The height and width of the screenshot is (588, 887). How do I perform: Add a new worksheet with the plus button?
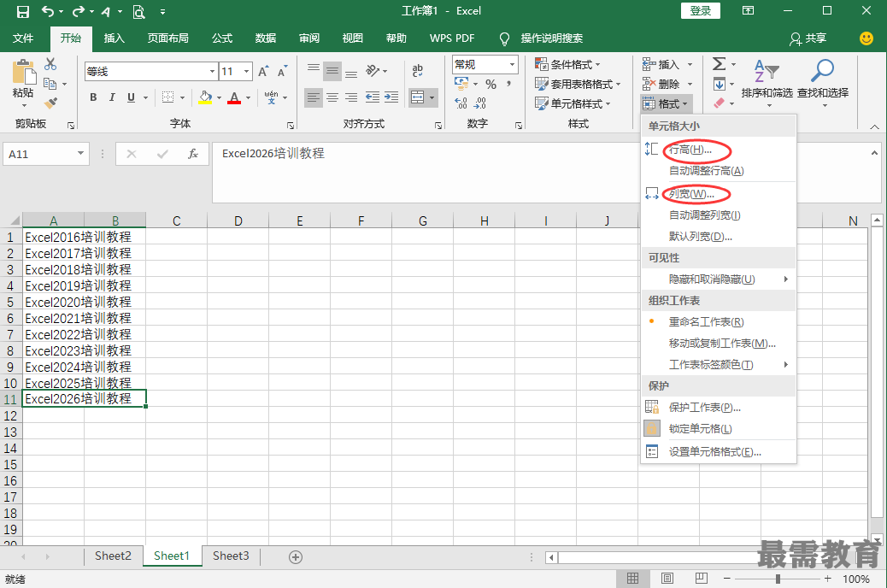click(296, 557)
